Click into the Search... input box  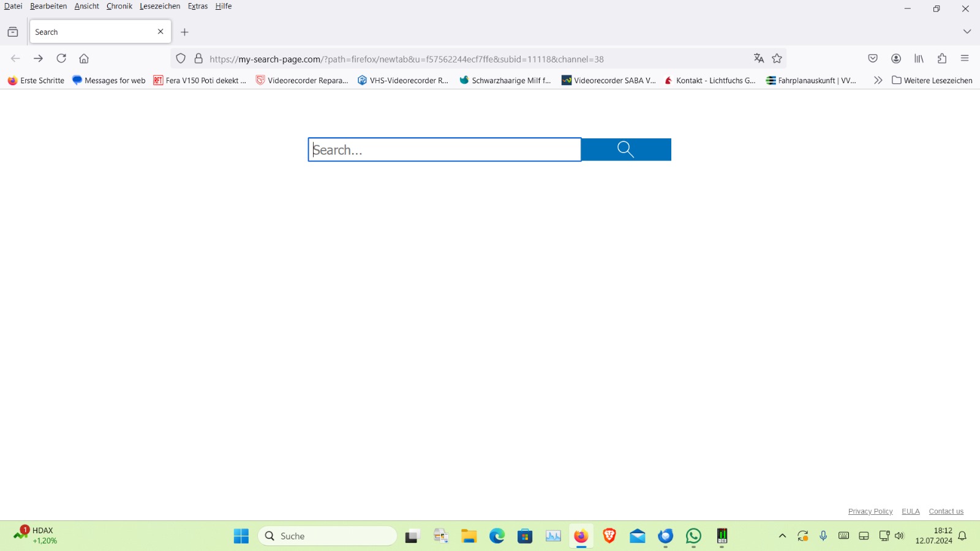click(x=445, y=149)
